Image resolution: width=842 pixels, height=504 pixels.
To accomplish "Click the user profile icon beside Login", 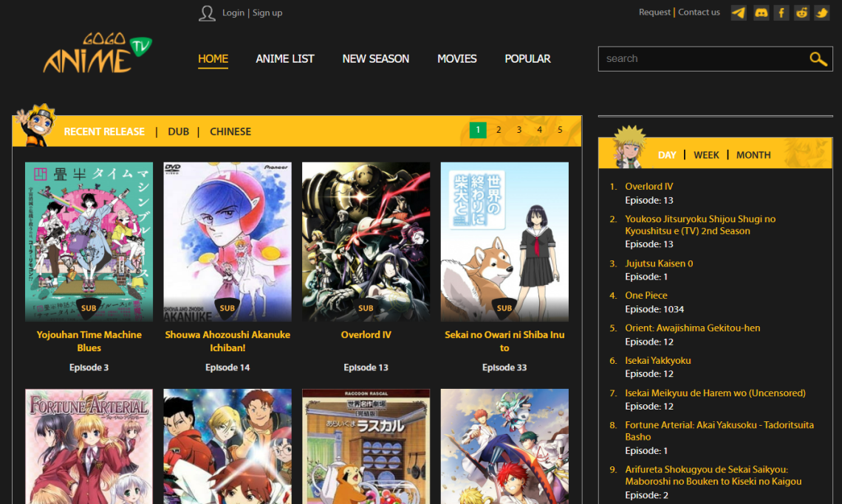I will pos(207,13).
